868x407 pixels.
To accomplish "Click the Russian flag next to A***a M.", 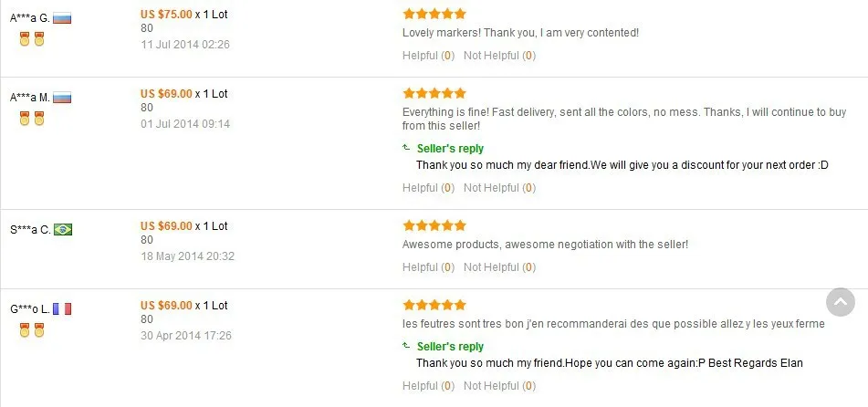I will pos(62,98).
